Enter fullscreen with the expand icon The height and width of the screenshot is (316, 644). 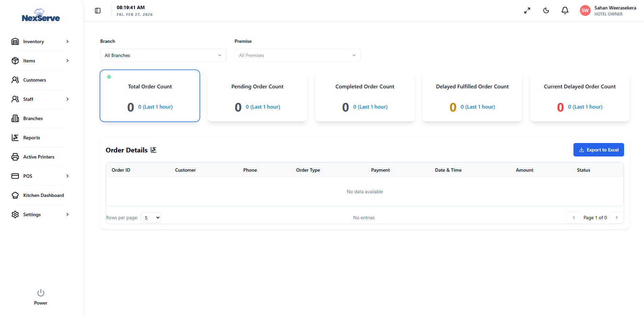(x=527, y=11)
